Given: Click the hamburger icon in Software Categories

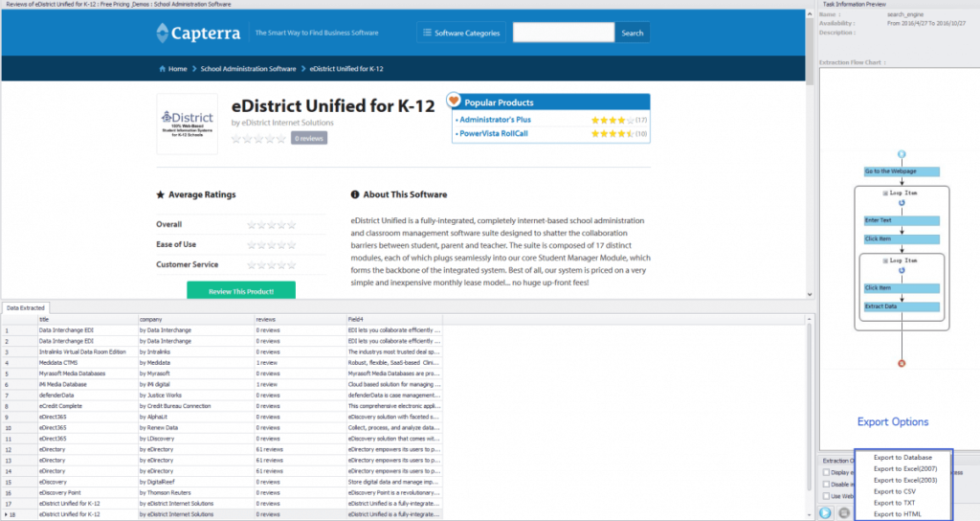Looking at the screenshot, I should click(x=428, y=33).
